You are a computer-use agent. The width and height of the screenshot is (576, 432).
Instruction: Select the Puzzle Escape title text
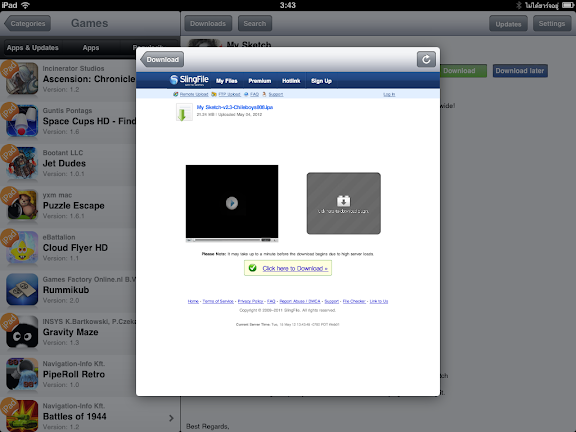73,206
